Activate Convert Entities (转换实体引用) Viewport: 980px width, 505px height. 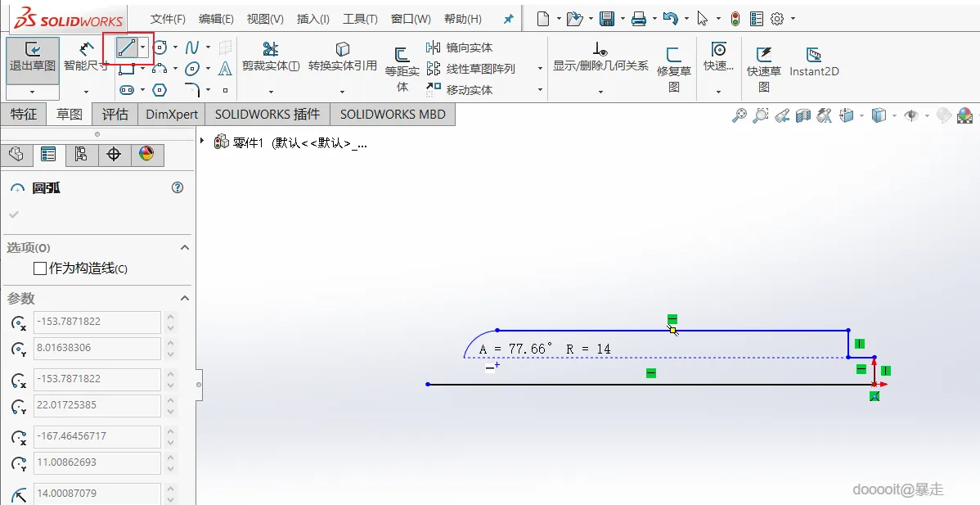343,56
